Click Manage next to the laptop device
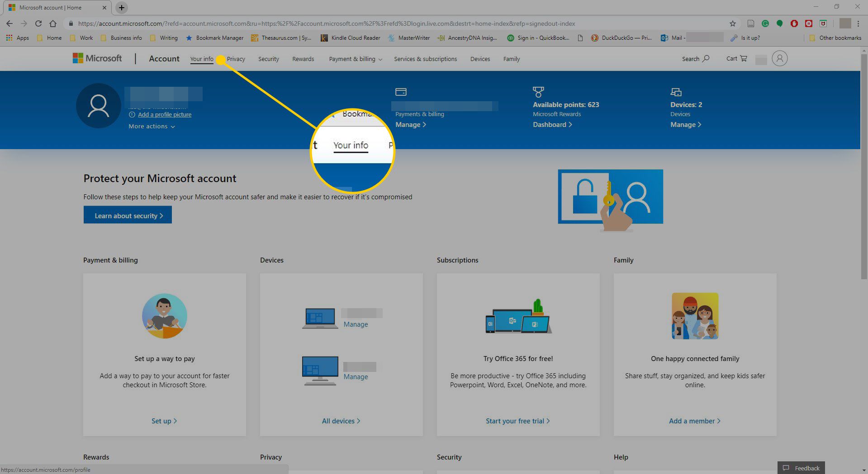Image resolution: width=868 pixels, height=474 pixels. [356, 324]
